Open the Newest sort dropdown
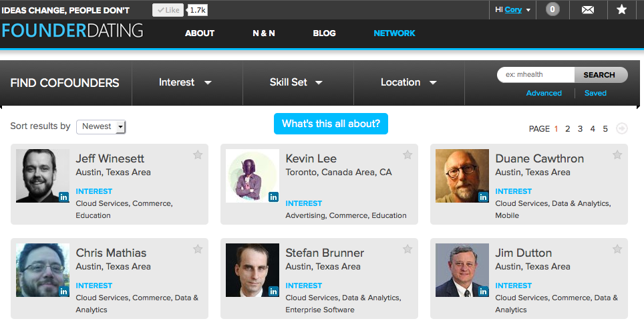 (x=101, y=126)
